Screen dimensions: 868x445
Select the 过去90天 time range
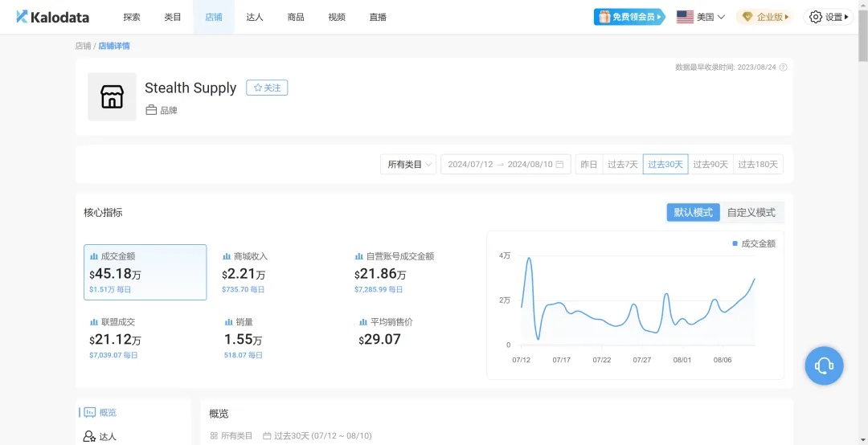pyautogui.click(x=710, y=165)
